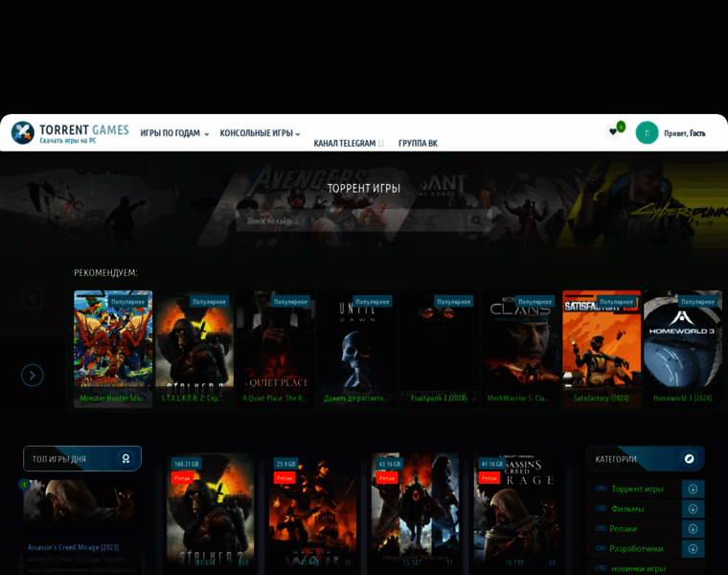Click Репак badge on 23.9 GB poster
The image size is (728, 575).
pos(284,478)
